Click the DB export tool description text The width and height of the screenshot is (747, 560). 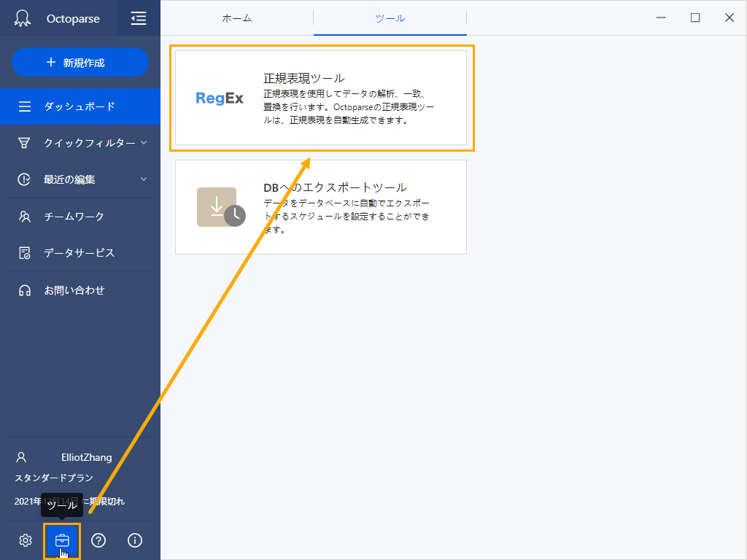click(347, 217)
